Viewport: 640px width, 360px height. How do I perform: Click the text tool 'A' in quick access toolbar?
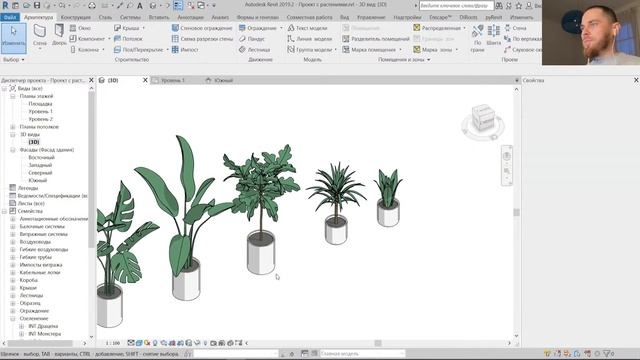[140, 6]
